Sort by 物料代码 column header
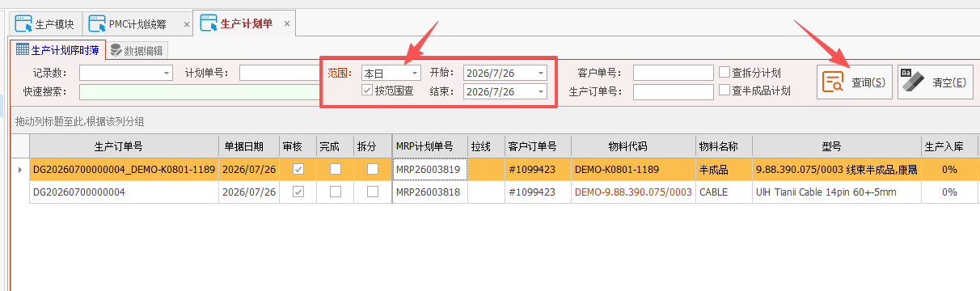This screenshot has width=980, height=291. point(633,146)
